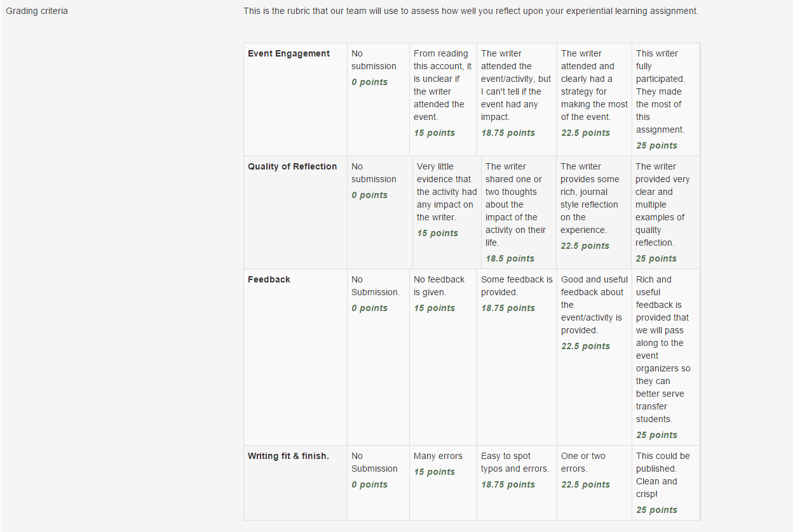Click the Grading criteria label
Viewport: 793px width, 532px height.
click(x=37, y=11)
